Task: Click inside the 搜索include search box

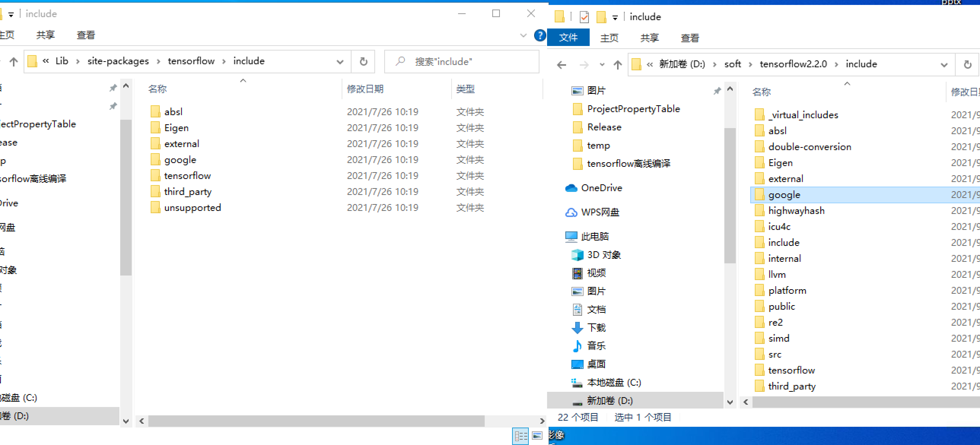Action: pyautogui.click(x=461, y=62)
